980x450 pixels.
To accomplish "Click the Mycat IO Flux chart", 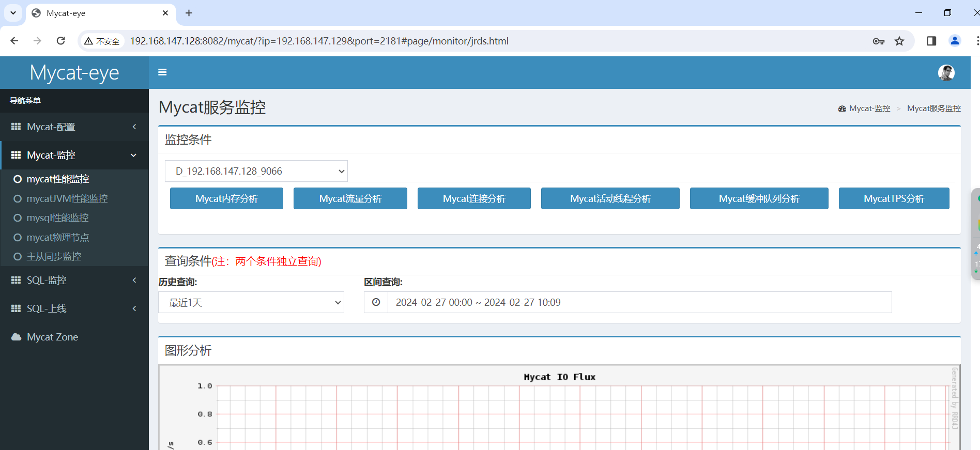I will tap(559, 408).
